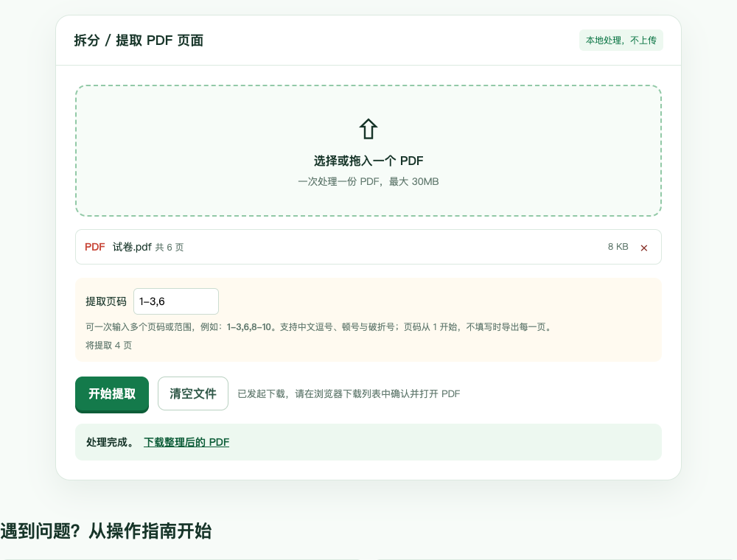The width and height of the screenshot is (737, 560).
Task: Click the file name 试卷.pdf
Action: (x=132, y=247)
